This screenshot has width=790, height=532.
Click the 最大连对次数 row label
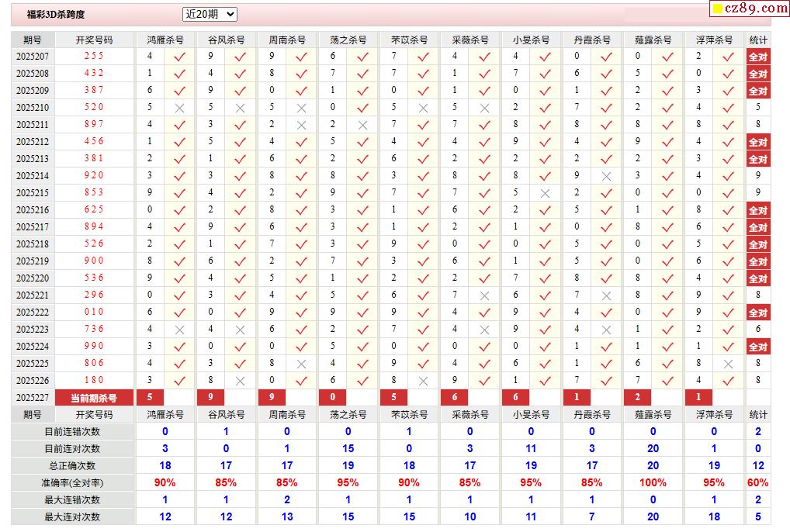pos(72,517)
